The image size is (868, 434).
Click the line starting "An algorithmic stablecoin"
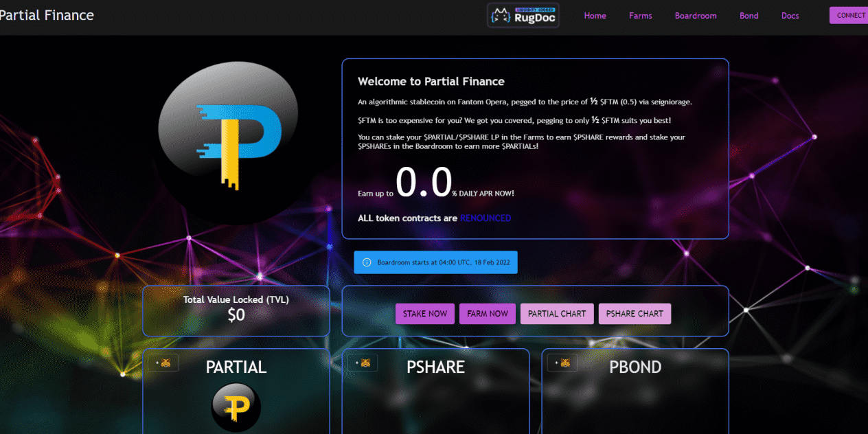(x=525, y=102)
